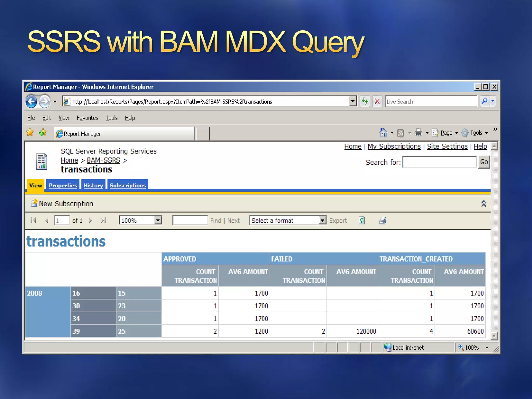Viewport: 532px width, 399px height.
Task: Switch to the Properties tab
Action: 63,185
